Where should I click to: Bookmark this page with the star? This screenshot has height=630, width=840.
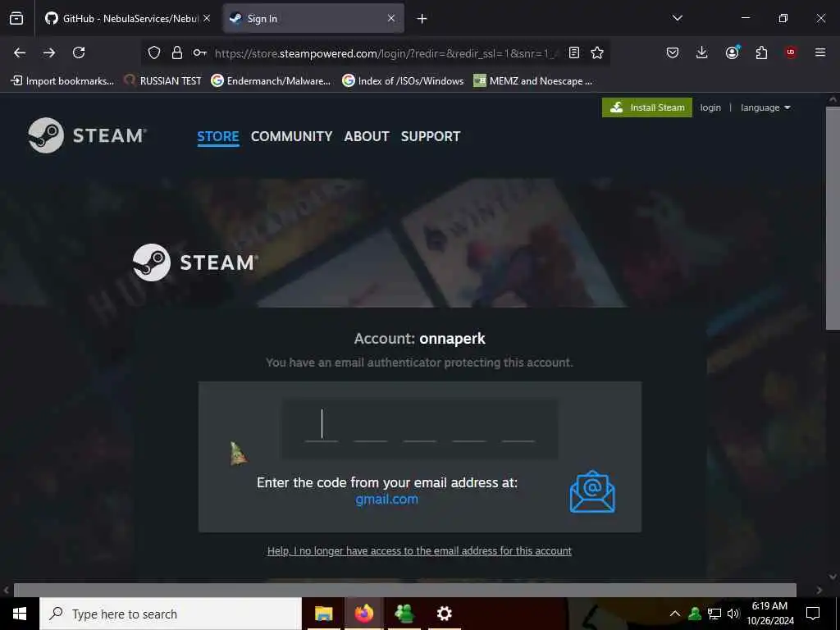pos(597,52)
